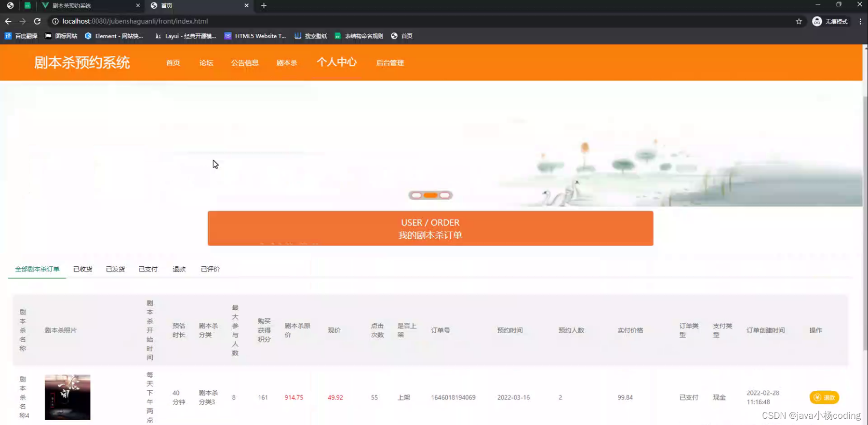The height and width of the screenshot is (425, 868).
Task: Click the 订单号 column header
Action: (441, 330)
